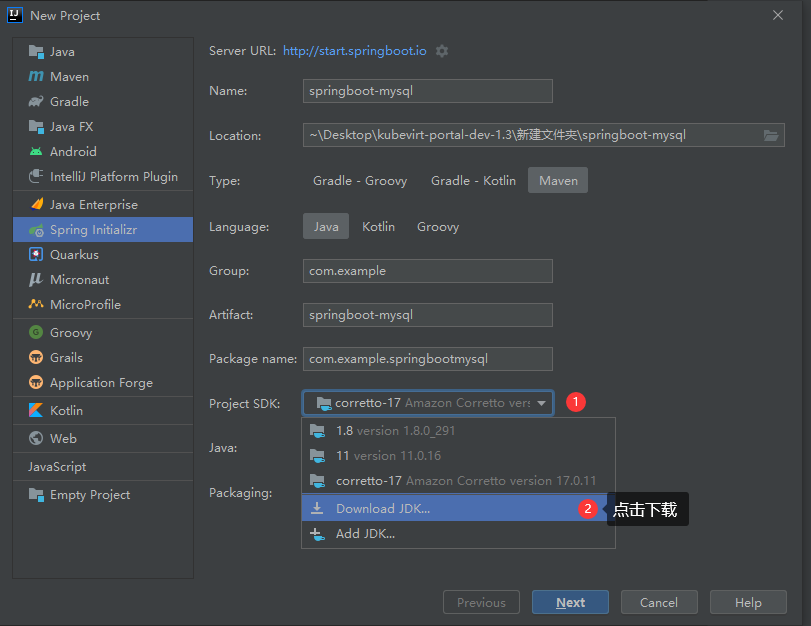811x626 pixels.
Task: Select Maven in the project type list
Action: 103,77
